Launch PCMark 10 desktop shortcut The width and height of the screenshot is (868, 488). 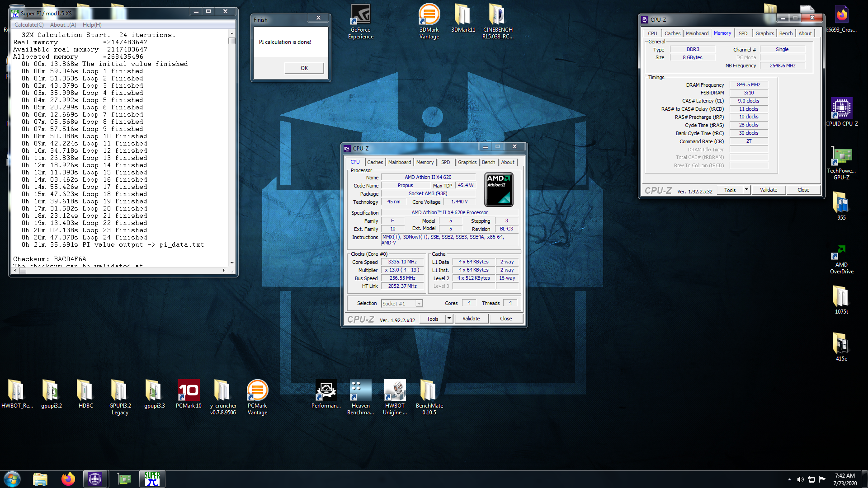point(189,394)
